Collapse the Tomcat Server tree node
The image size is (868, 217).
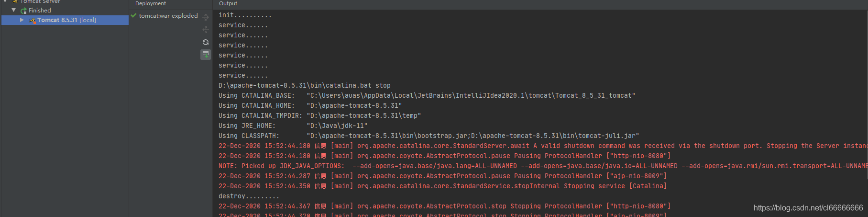pos(5,1)
